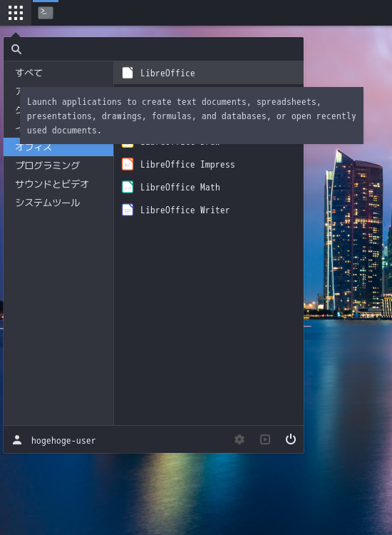Launch LibreOffice Impress

209,165
